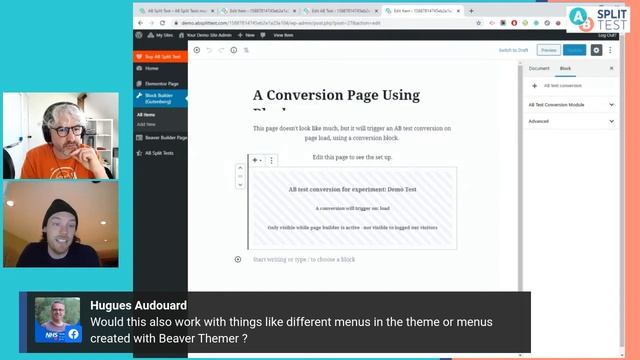Open AB Split Tests sidebar item

(x=160, y=153)
